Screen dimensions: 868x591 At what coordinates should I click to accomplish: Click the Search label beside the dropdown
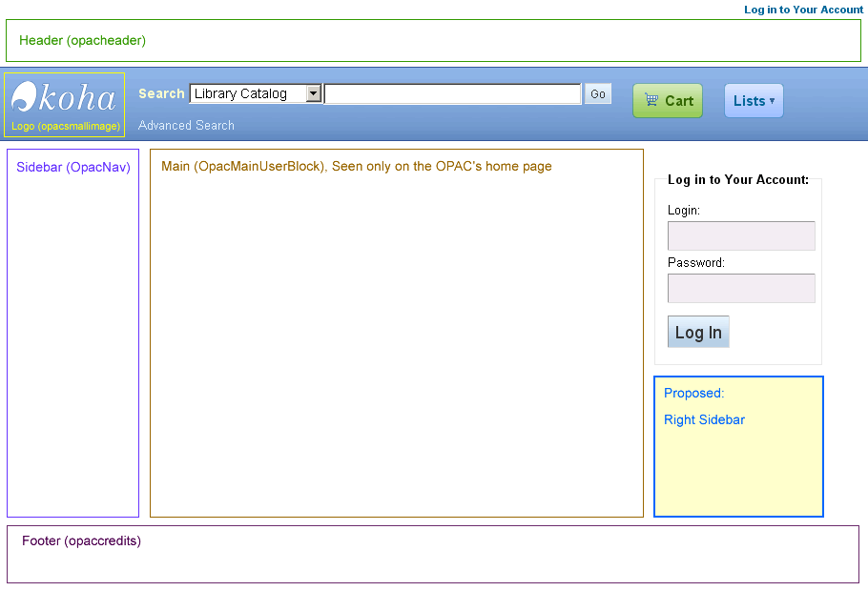tap(161, 93)
